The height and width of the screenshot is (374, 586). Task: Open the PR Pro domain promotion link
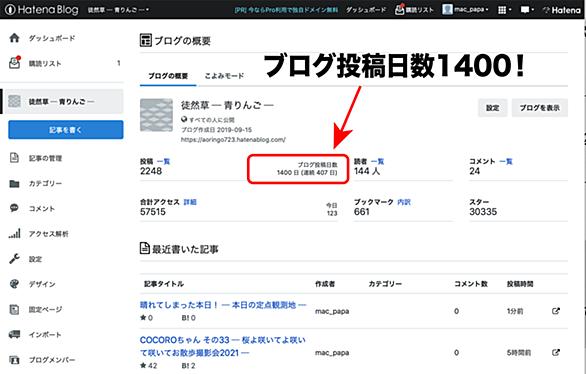[286, 10]
